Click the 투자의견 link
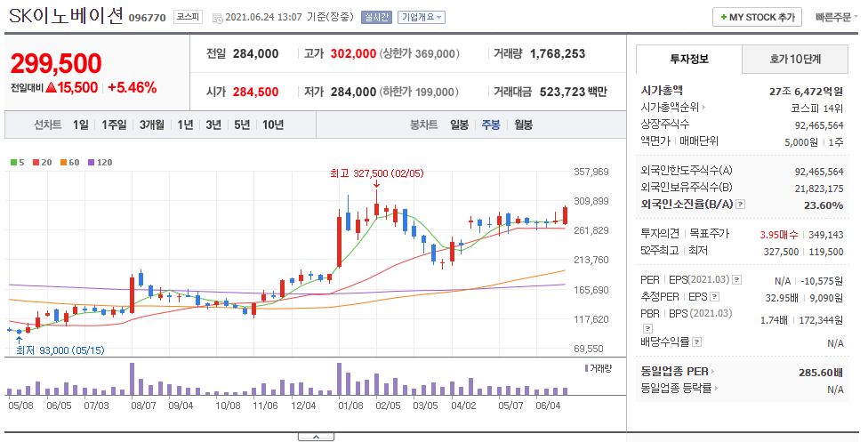Viewport: 868px width, 442px height. coord(660,234)
